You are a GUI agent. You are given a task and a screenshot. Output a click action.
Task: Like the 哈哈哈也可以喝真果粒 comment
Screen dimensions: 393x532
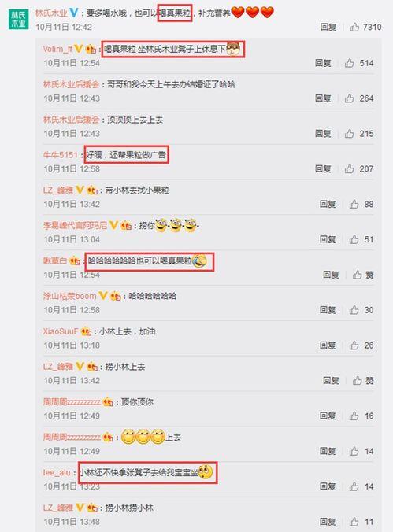coord(357,275)
